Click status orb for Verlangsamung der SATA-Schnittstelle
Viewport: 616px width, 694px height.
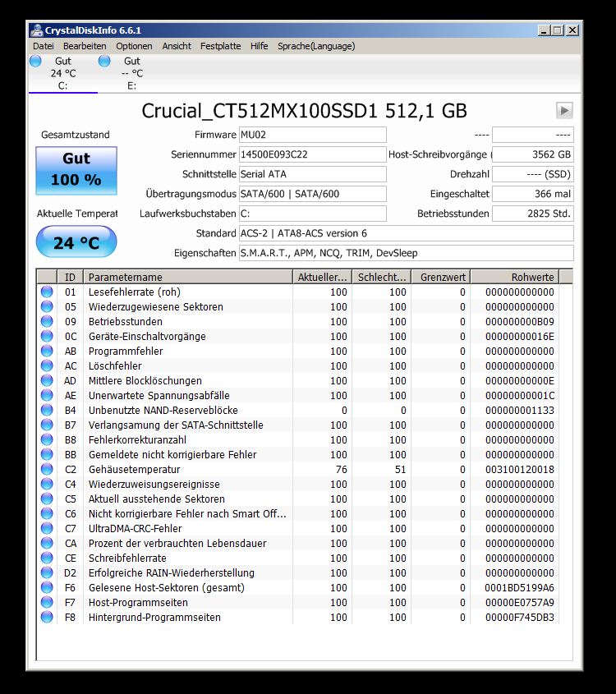coord(47,425)
